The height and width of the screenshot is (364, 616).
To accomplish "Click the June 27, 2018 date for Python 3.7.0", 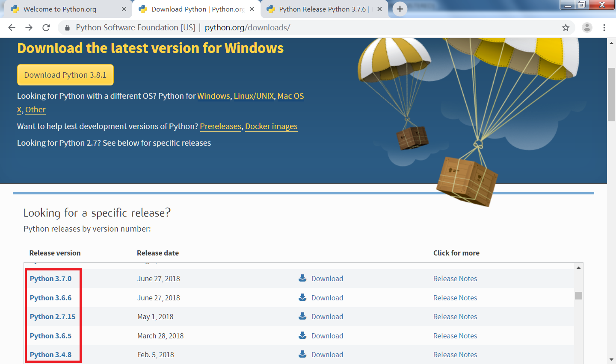I will tap(159, 279).
